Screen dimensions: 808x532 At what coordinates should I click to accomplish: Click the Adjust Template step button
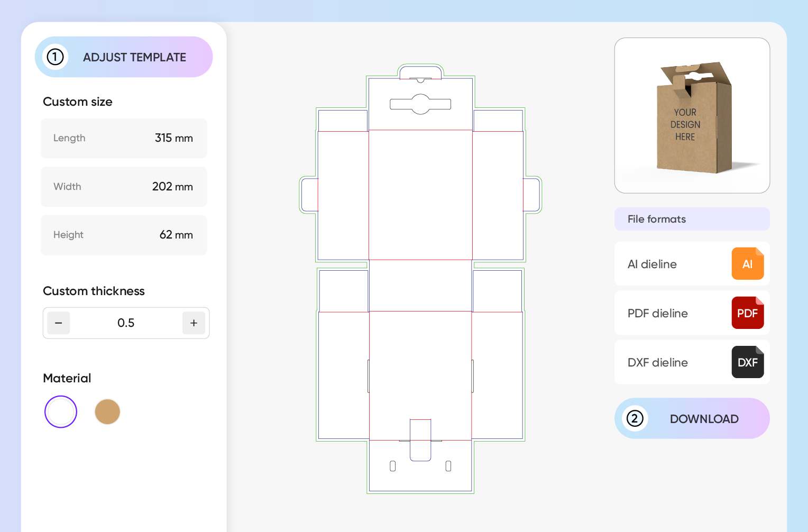124,57
